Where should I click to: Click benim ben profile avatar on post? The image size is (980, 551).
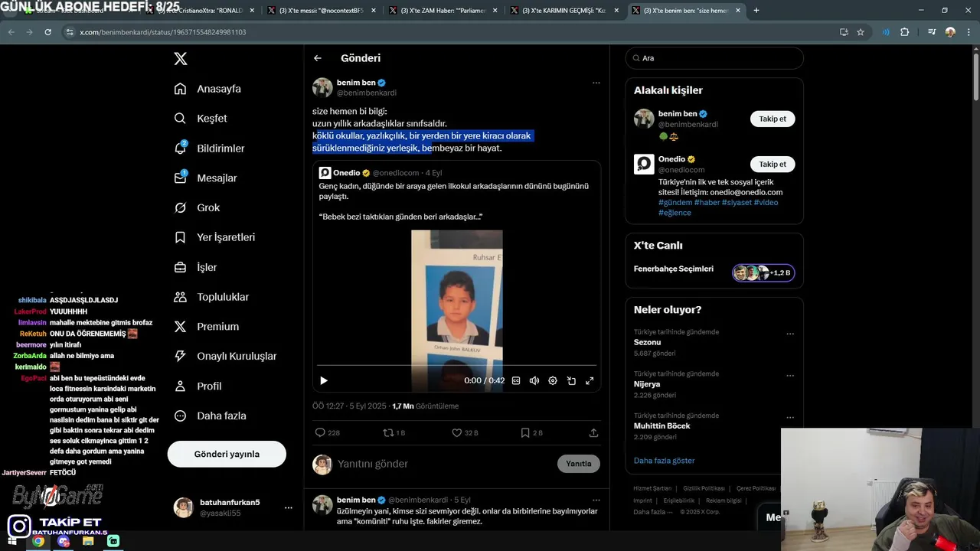[x=322, y=87]
